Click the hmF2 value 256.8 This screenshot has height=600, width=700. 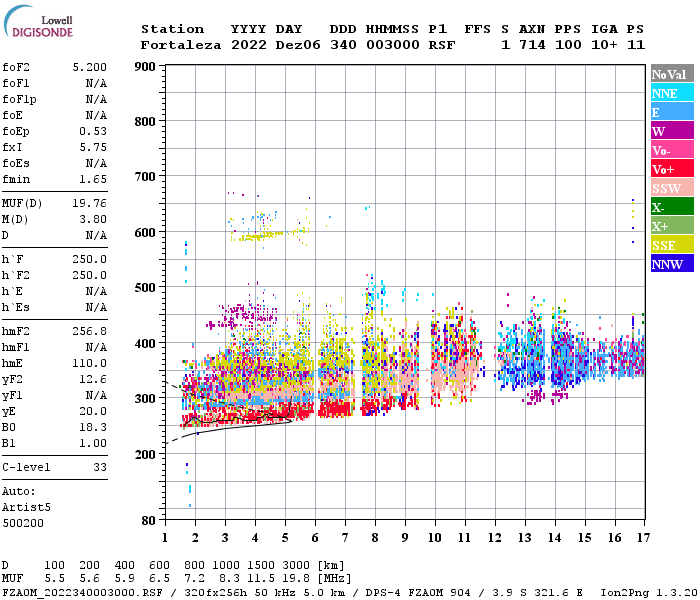click(90, 331)
